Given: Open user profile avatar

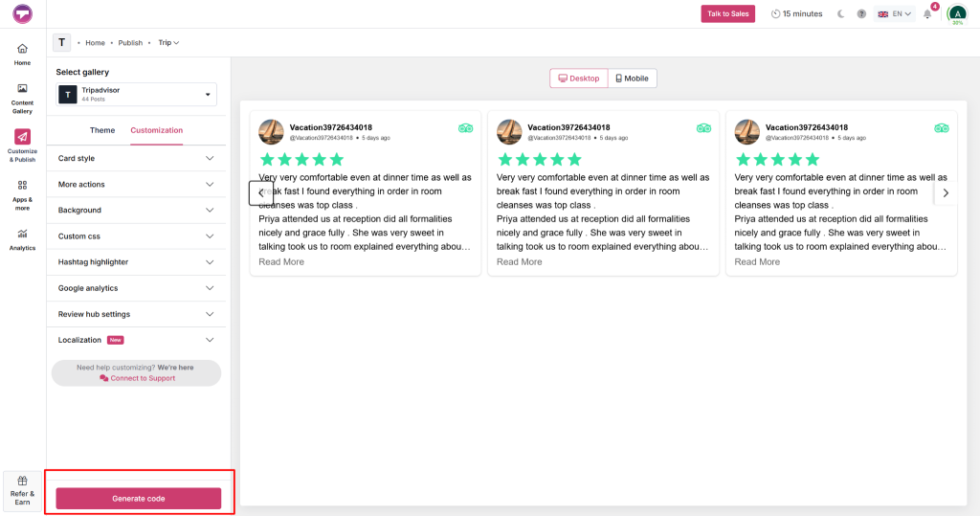Looking at the screenshot, I should pyautogui.click(x=957, y=13).
